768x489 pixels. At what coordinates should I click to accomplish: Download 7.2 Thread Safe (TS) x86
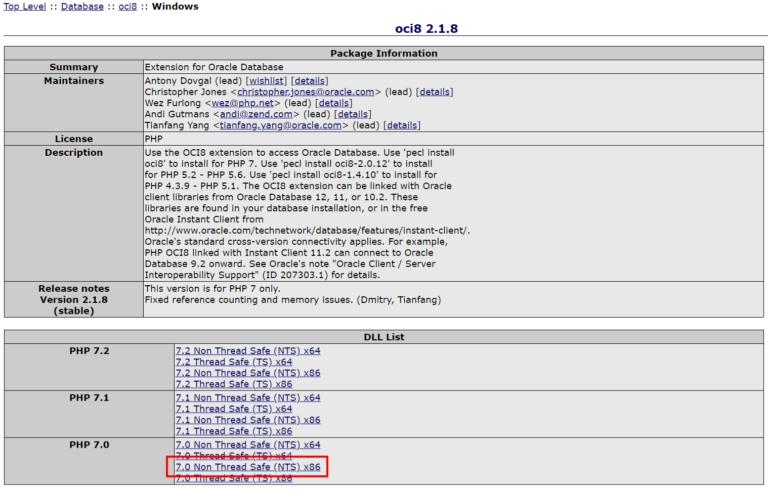pos(234,385)
